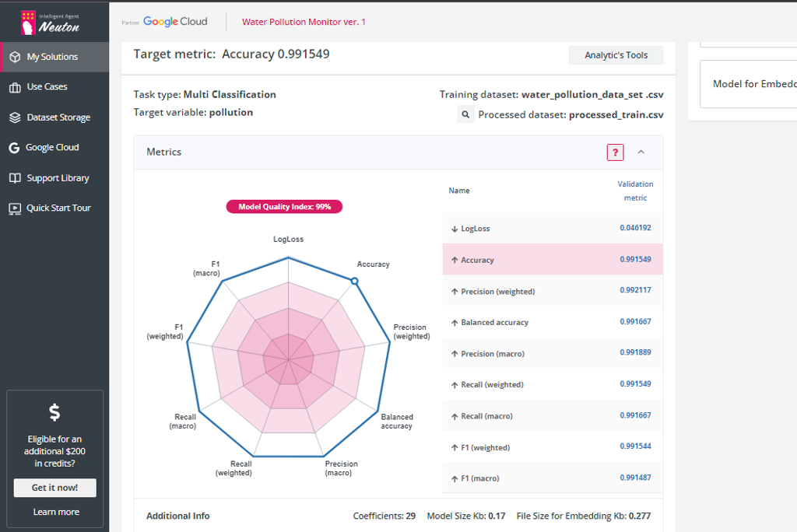Image resolution: width=797 pixels, height=532 pixels.
Task: Click the Use Cases briefcase icon
Action: click(x=15, y=87)
